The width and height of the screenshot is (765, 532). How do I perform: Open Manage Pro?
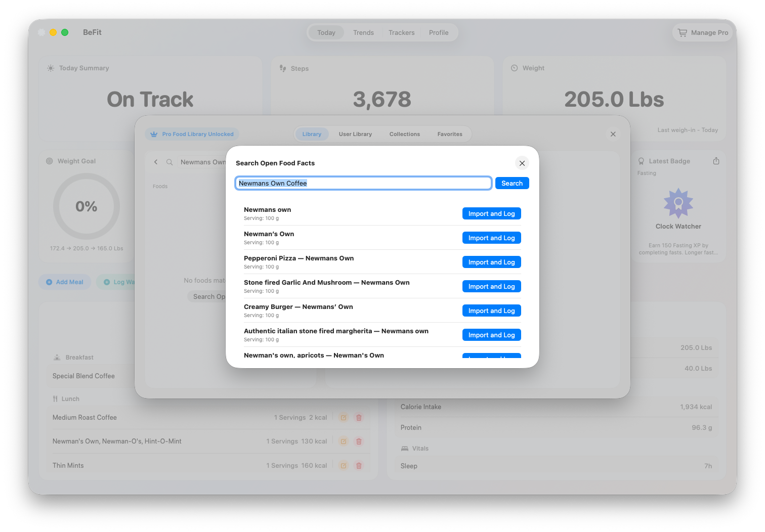[703, 32]
